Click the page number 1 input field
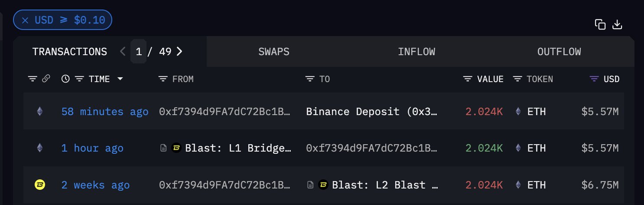 139,52
